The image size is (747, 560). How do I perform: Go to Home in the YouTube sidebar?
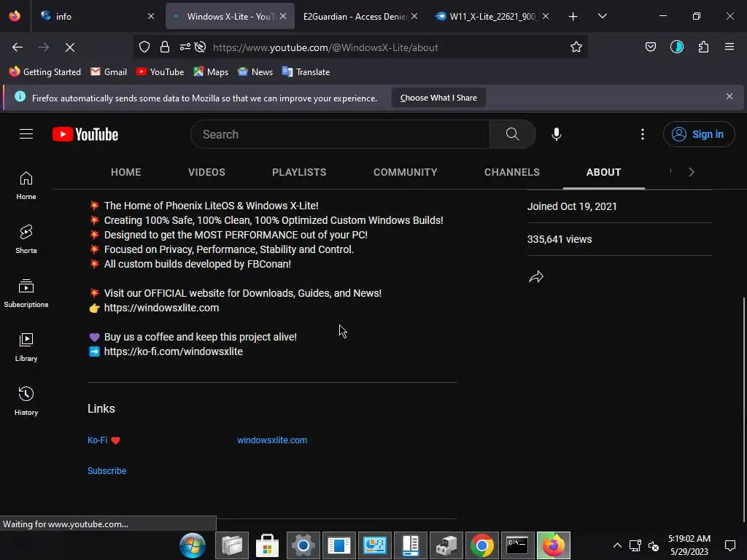(26, 186)
